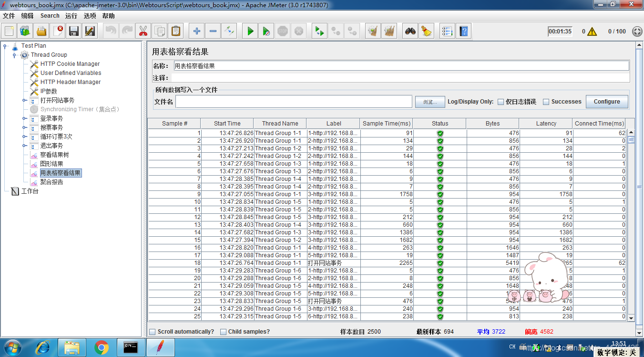The width and height of the screenshot is (644, 357).
Task: Open the 帮助 menu
Action: (x=108, y=16)
